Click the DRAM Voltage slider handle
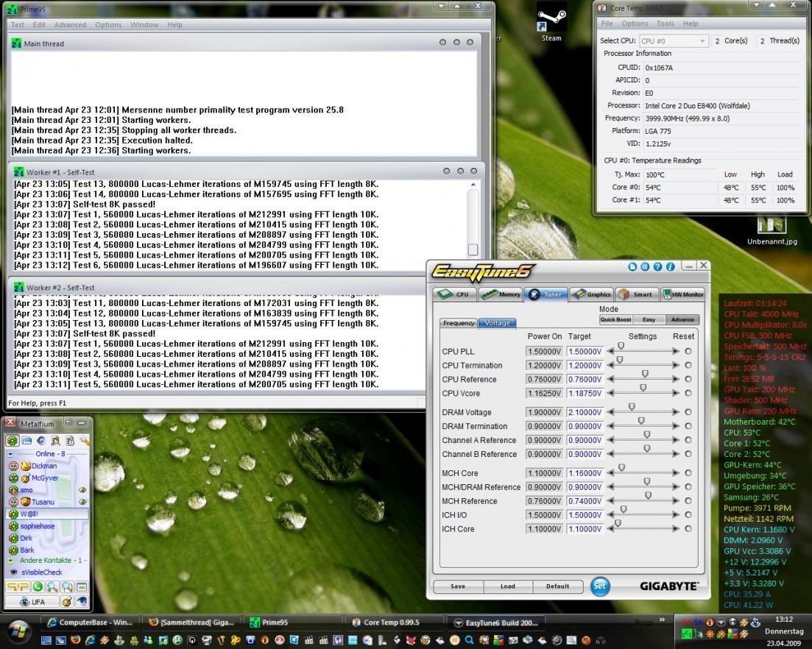This screenshot has width=812, height=649. [632, 407]
